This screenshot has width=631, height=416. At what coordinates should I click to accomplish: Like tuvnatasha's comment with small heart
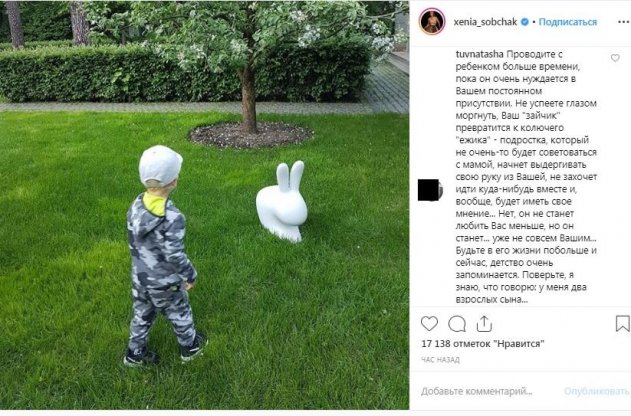coord(615,58)
